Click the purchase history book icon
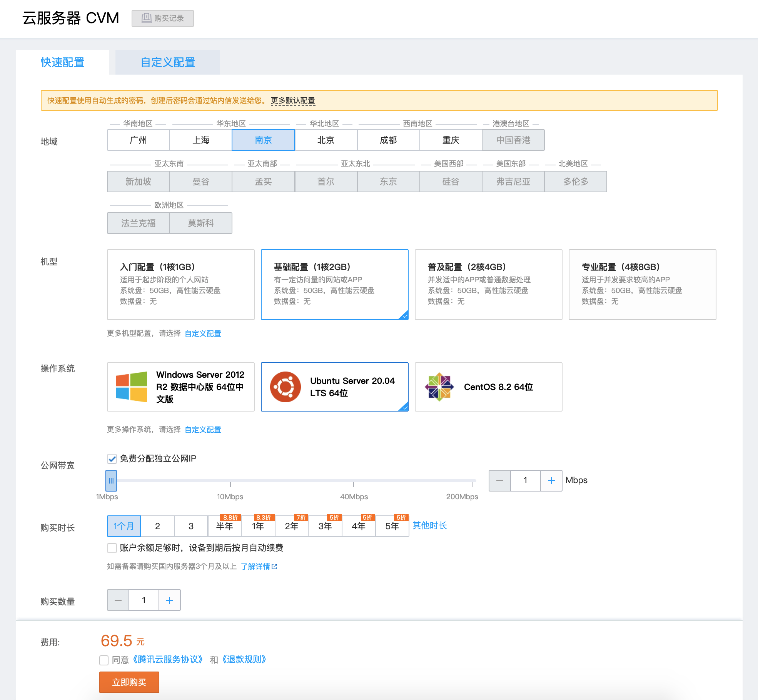758x700 pixels. point(146,18)
